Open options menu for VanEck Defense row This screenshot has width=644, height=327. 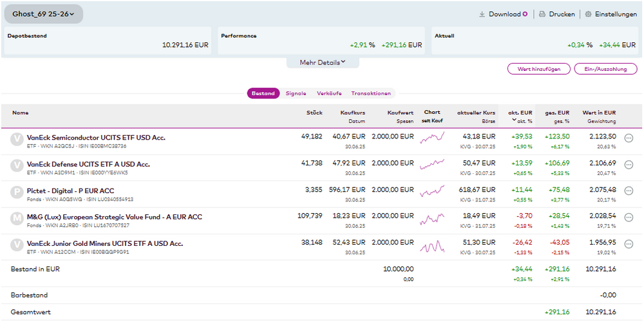pyautogui.click(x=629, y=165)
